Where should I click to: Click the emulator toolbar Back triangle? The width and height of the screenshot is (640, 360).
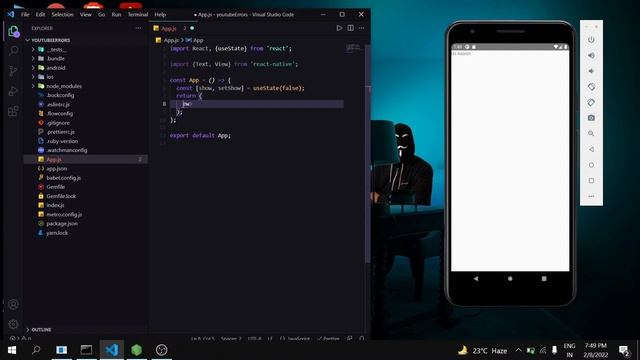591,149
